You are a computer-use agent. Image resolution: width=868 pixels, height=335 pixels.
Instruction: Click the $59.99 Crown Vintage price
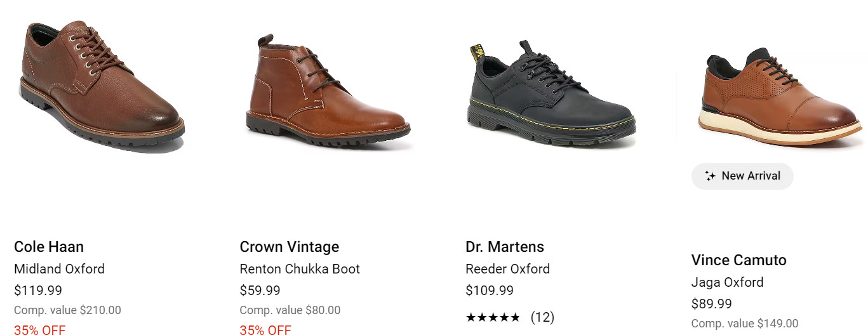tap(260, 291)
